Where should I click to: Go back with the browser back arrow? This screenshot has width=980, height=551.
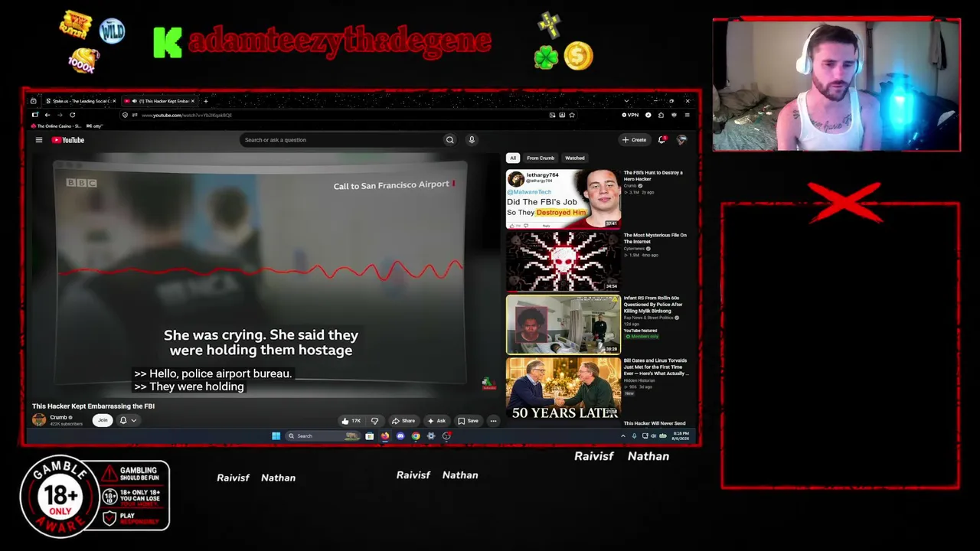(47, 115)
